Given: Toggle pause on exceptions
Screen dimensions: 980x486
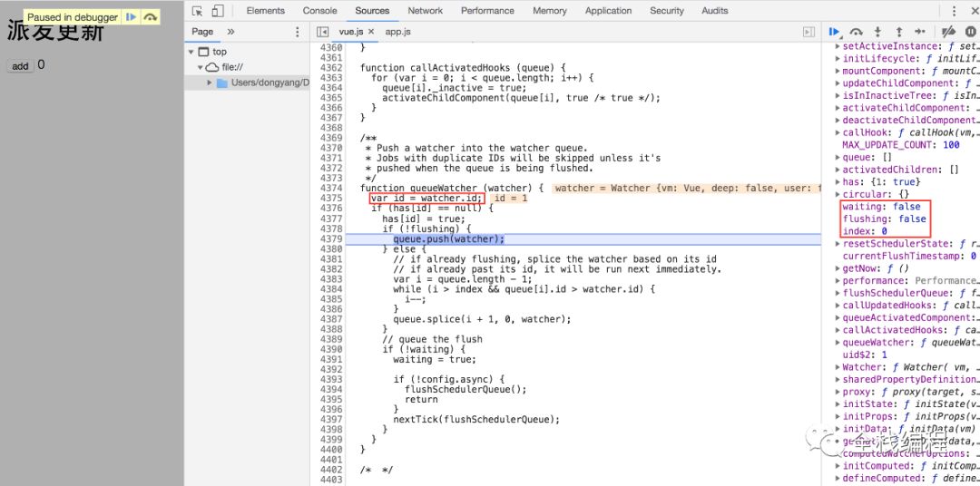Looking at the screenshot, I should coord(970,32).
